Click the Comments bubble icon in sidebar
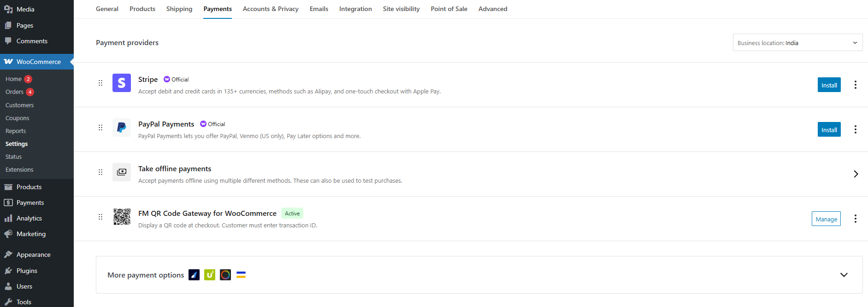Viewport: 868px width, 307px height. tap(8, 41)
